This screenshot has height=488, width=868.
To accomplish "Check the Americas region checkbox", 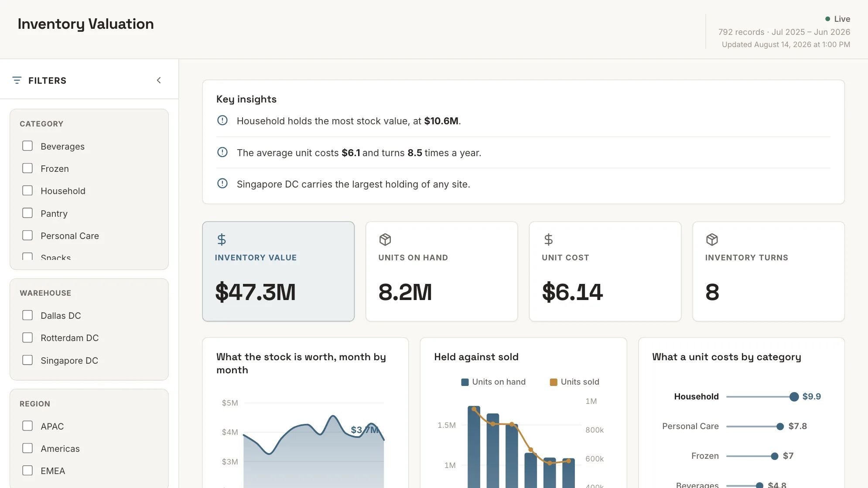I will click(27, 448).
